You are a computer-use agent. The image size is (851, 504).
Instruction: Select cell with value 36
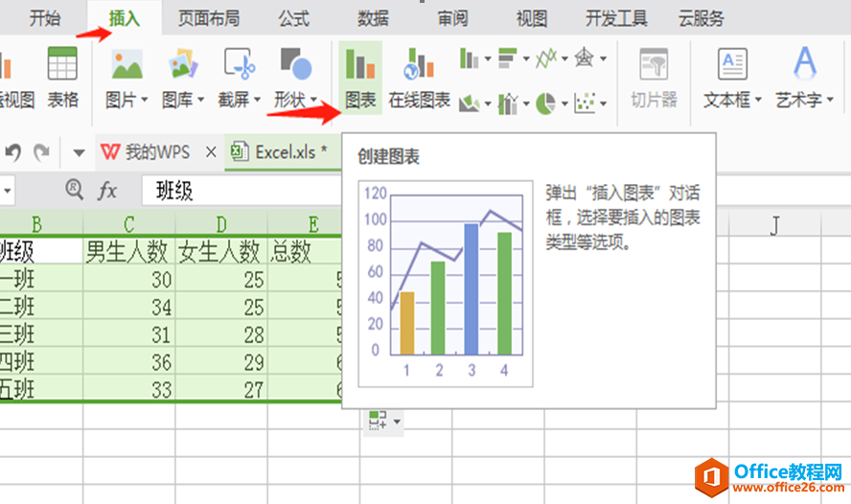tap(129, 362)
